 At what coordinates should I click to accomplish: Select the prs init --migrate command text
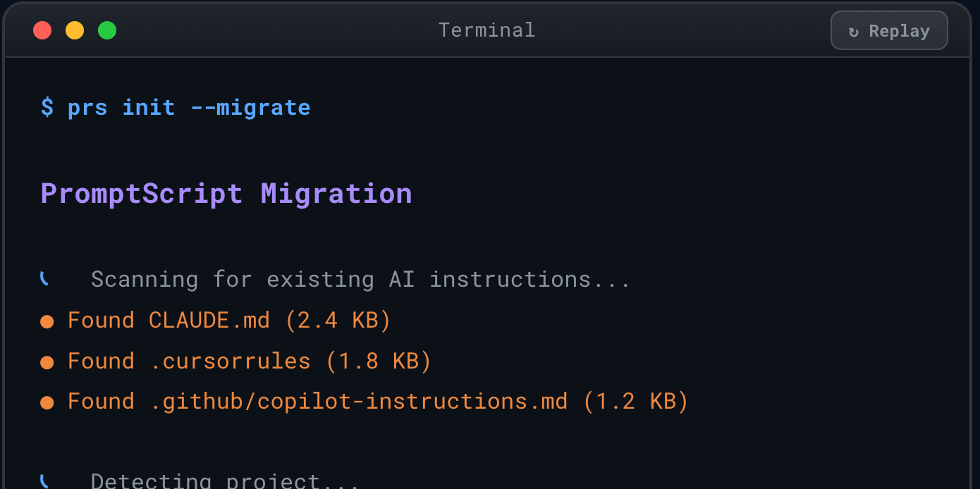[x=189, y=107]
